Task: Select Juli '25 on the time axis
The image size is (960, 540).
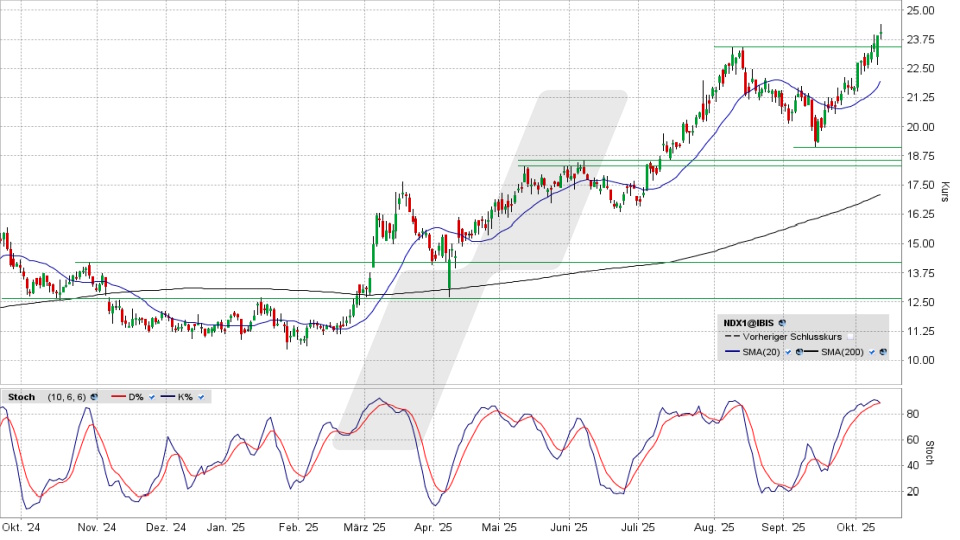Action: click(x=638, y=526)
